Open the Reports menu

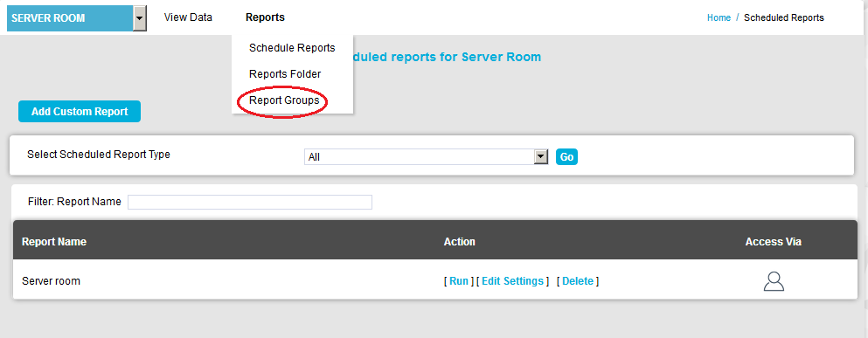click(x=265, y=17)
